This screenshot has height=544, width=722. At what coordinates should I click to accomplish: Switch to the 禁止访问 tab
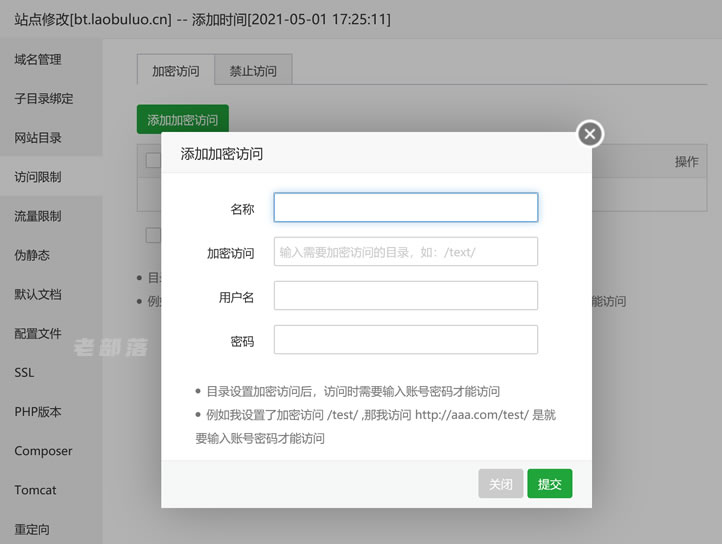[x=253, y=71]
